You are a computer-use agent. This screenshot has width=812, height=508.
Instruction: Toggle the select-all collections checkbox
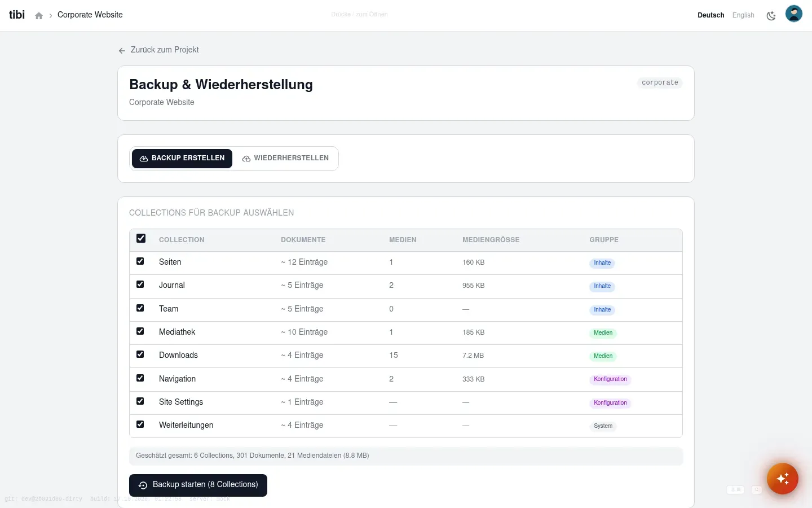[x=141, y=238]
